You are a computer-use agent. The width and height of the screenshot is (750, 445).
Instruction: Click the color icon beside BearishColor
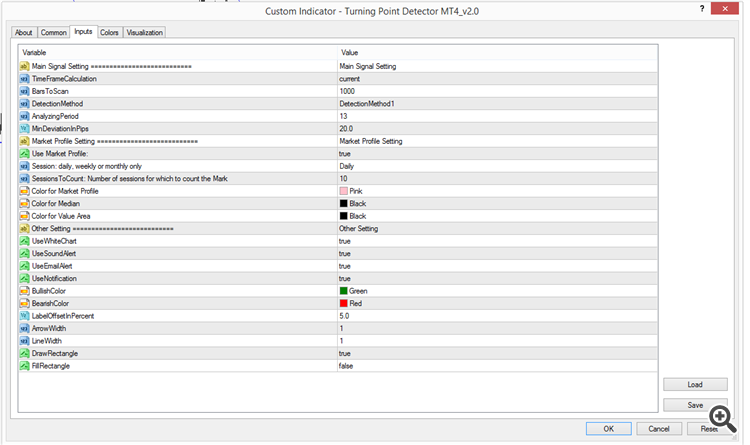tap(24, 303)
